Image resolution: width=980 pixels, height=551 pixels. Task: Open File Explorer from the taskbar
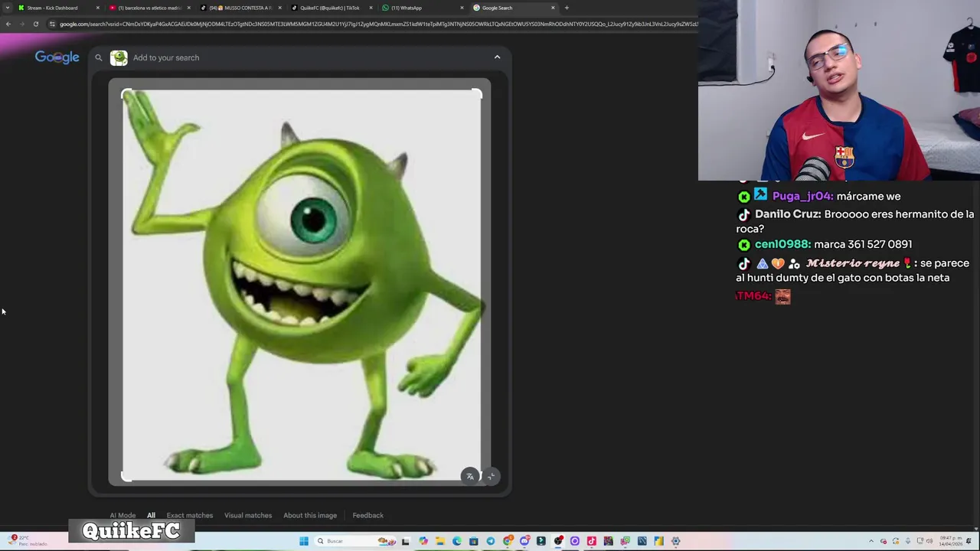(440, 541)
